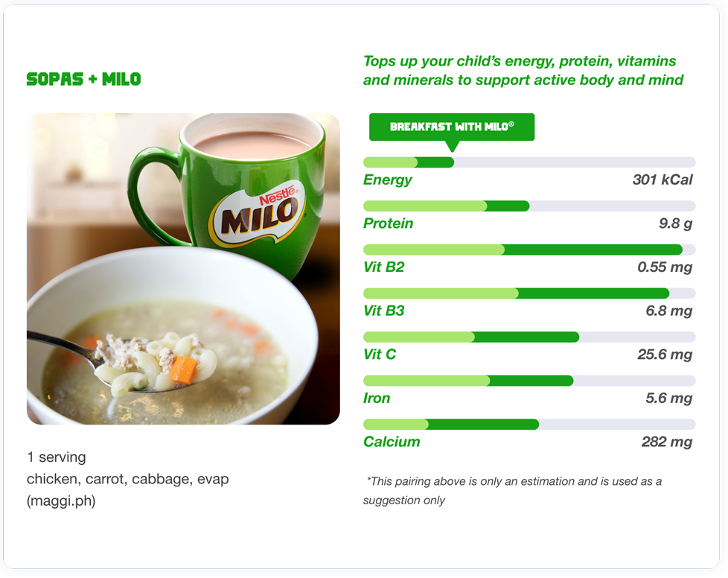728x578 pixels.
Task: Click the Sopas and Milo food photo
Action: [183, 269]
